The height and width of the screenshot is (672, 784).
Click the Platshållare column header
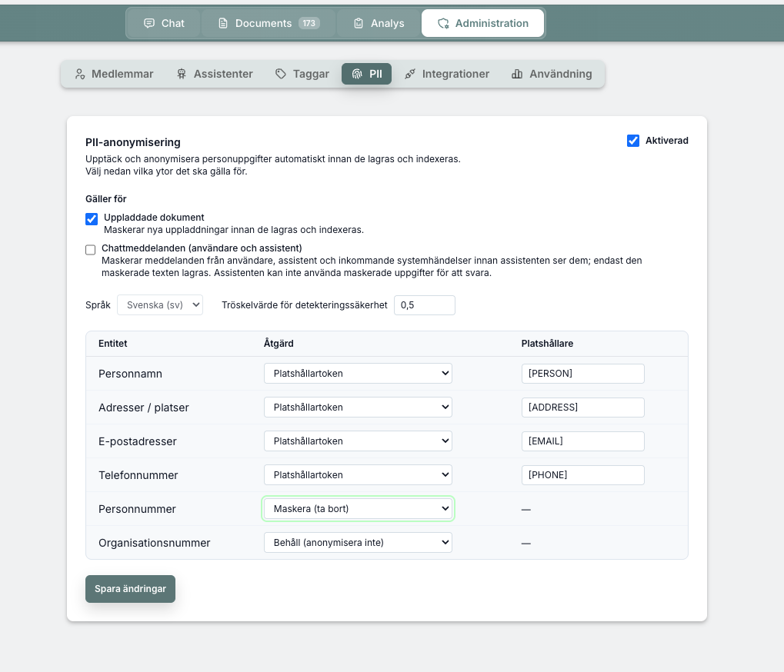click(x=548, y=344)
